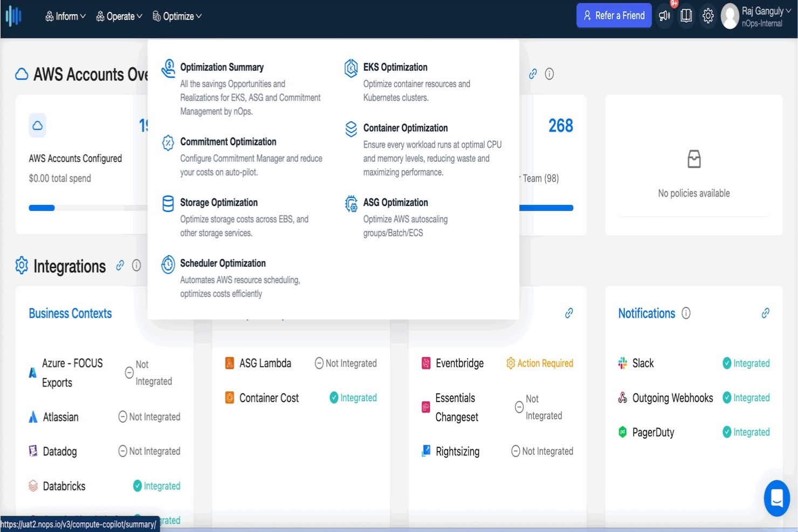Expand the Operate menu
This screenshot has height=532, width=798.
pos(118,16)
